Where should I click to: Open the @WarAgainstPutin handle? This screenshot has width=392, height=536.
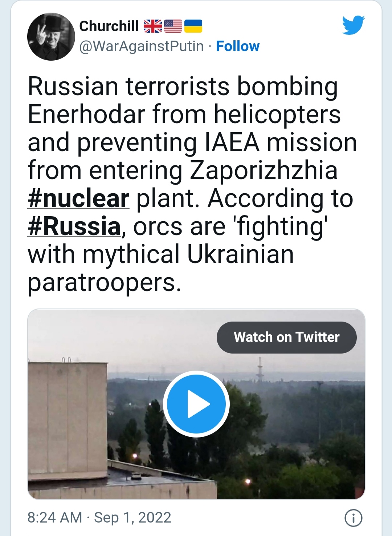click(142, 46)
